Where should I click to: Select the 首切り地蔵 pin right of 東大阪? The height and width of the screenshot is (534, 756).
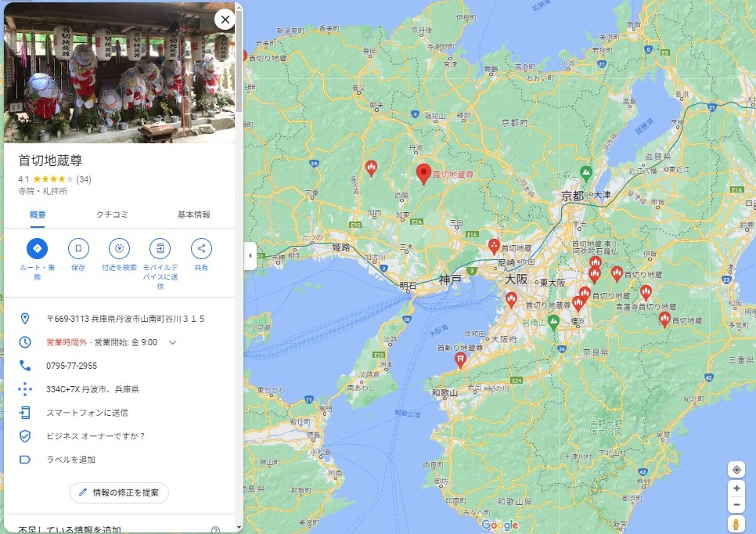pyautogui.click(x=617, y=274)
